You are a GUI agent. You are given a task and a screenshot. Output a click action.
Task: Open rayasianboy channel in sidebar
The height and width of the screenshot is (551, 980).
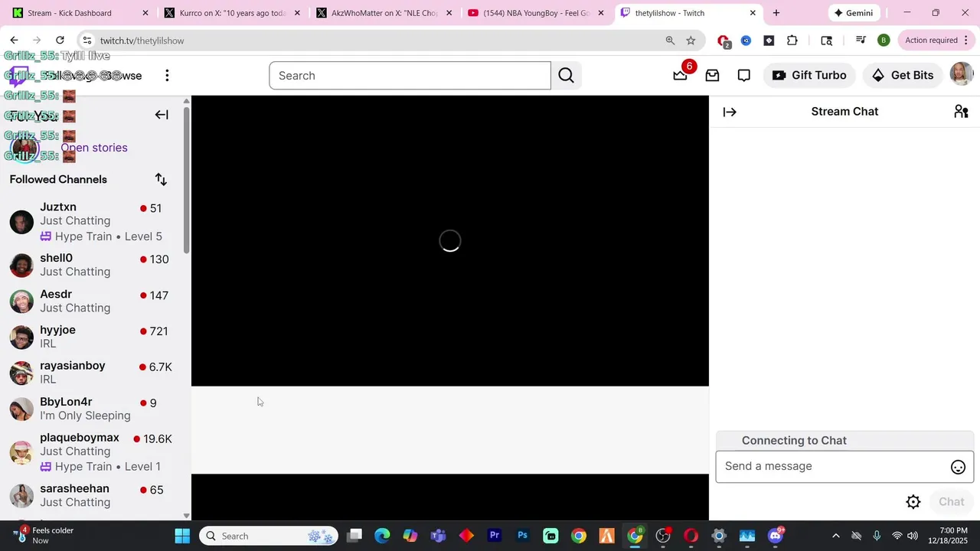(x=92, y=373)
